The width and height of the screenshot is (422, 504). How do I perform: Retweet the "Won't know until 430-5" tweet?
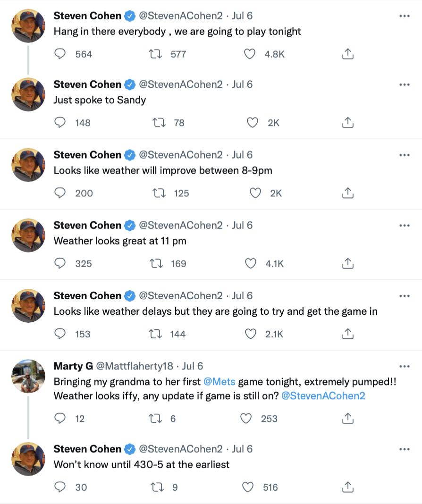click(155, 487)
